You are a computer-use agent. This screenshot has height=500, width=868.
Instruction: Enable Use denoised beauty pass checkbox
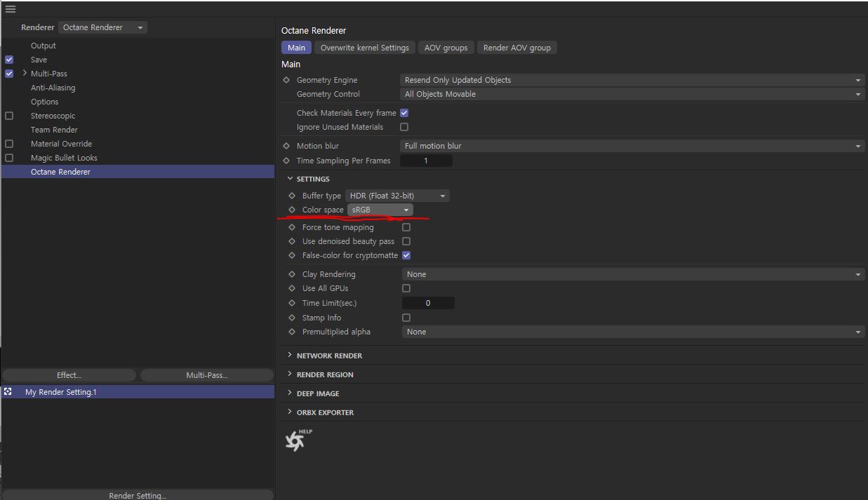(406, 241)
